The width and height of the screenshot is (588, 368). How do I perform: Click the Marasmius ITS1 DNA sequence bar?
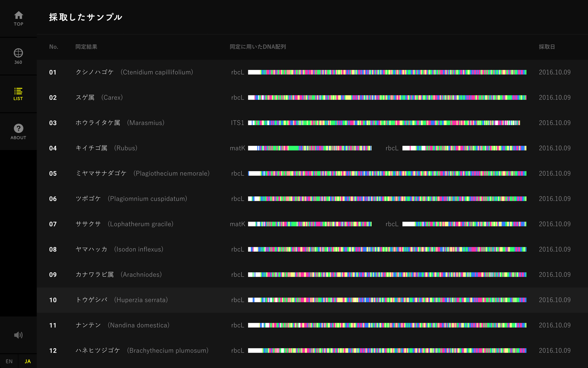[x=384, y=123]
